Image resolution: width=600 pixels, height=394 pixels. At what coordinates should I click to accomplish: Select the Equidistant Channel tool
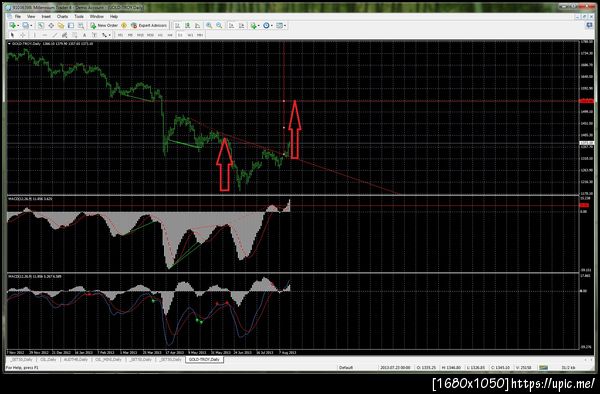coord(65,35)
